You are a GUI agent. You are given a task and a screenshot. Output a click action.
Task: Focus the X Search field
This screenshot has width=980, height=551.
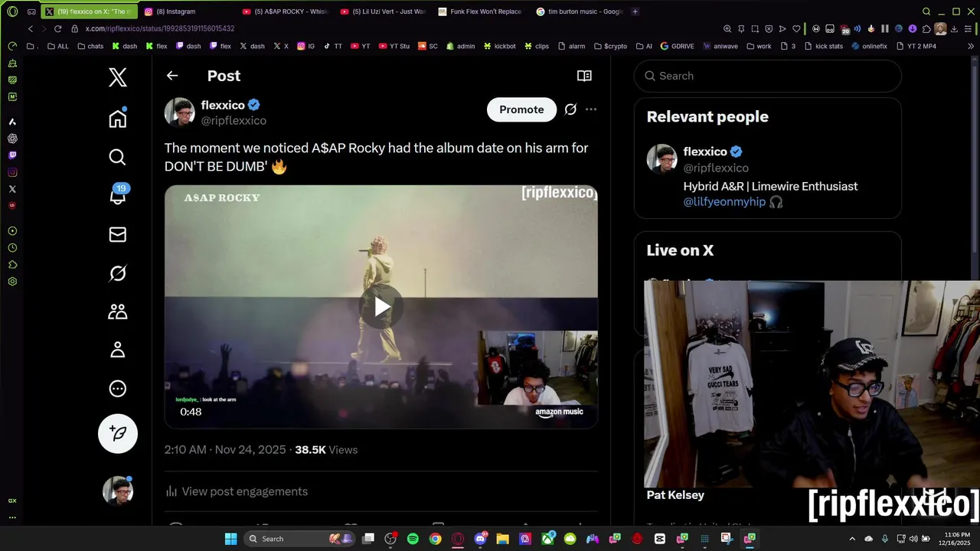coord(767,76)
